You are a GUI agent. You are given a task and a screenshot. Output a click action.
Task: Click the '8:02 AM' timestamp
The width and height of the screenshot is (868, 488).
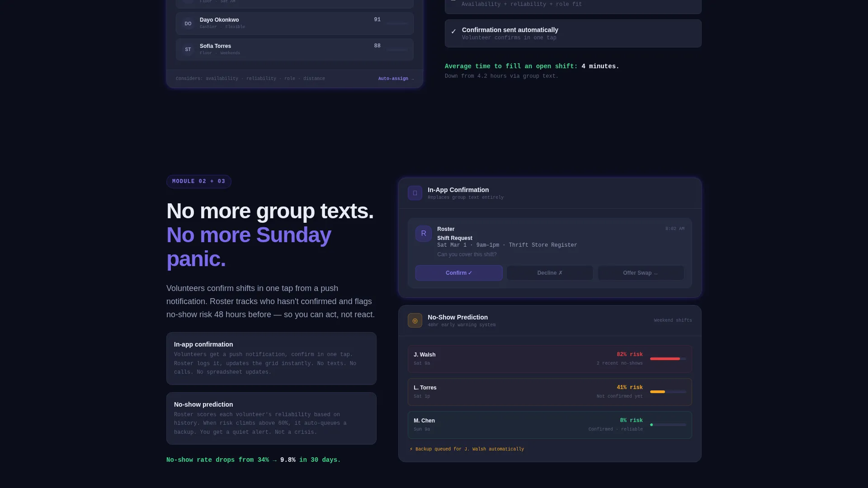675,229
